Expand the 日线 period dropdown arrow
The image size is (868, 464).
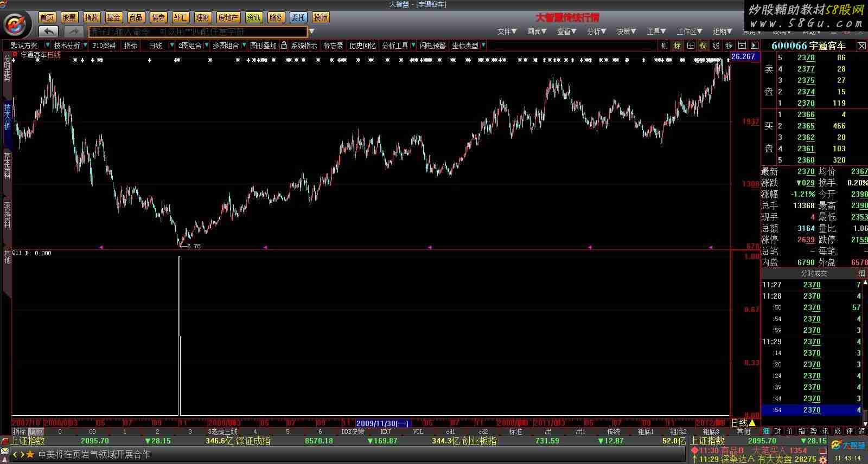click(x=172, y=45)
